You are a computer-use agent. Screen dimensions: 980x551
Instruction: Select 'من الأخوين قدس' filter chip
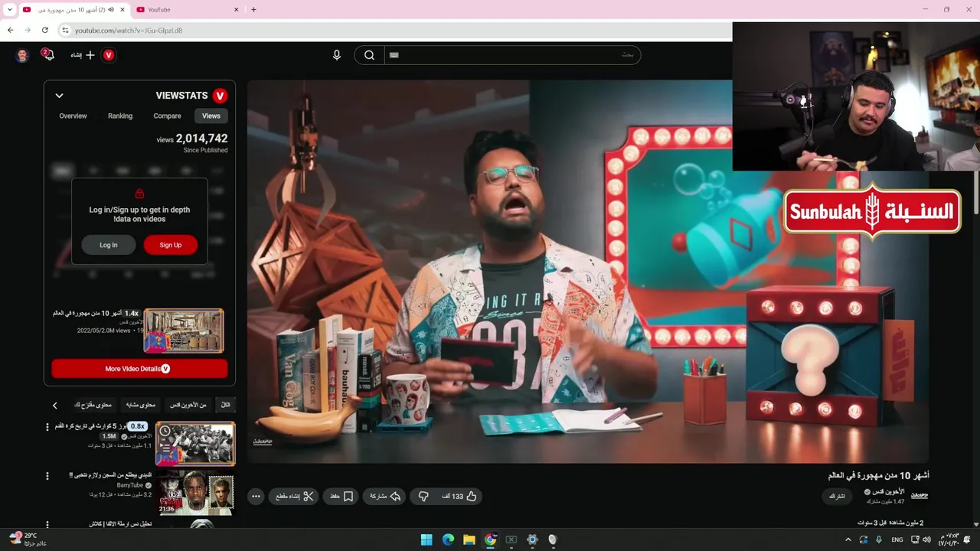pyautogui.click(x=188, y=405)
